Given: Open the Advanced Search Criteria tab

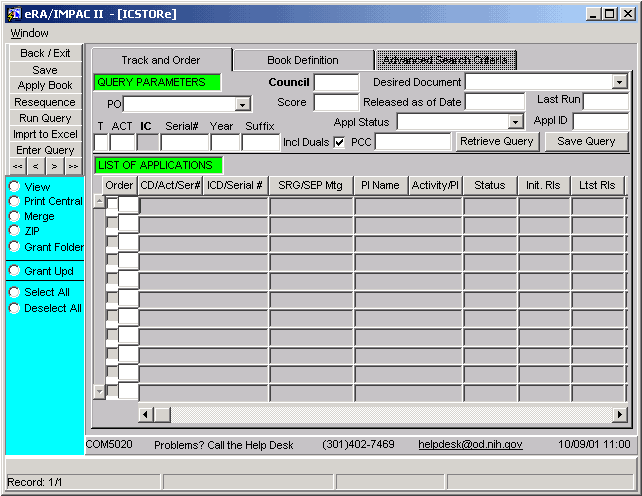Looking at the screenshot, I should (x=445, y=60).
